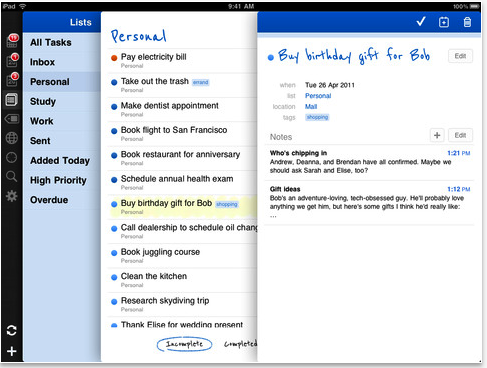
Task: Open the Gift ideas note
Action: [369, 202]
